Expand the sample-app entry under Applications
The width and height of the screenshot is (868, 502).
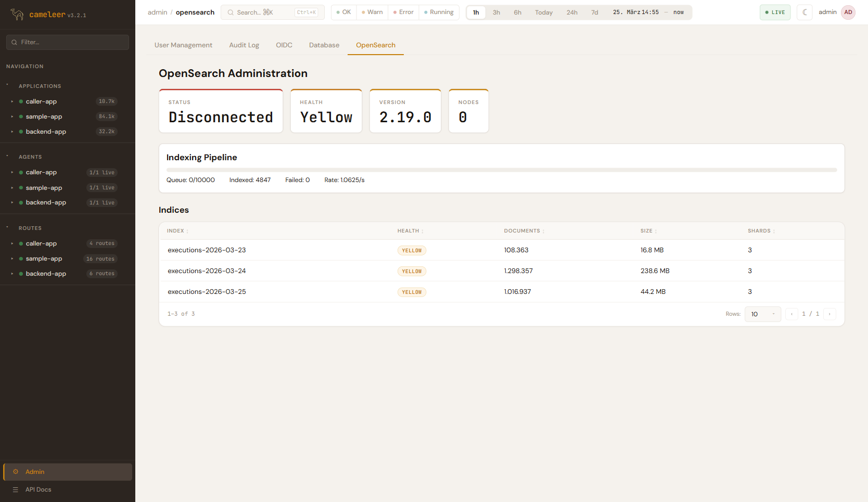pos(12,117)
